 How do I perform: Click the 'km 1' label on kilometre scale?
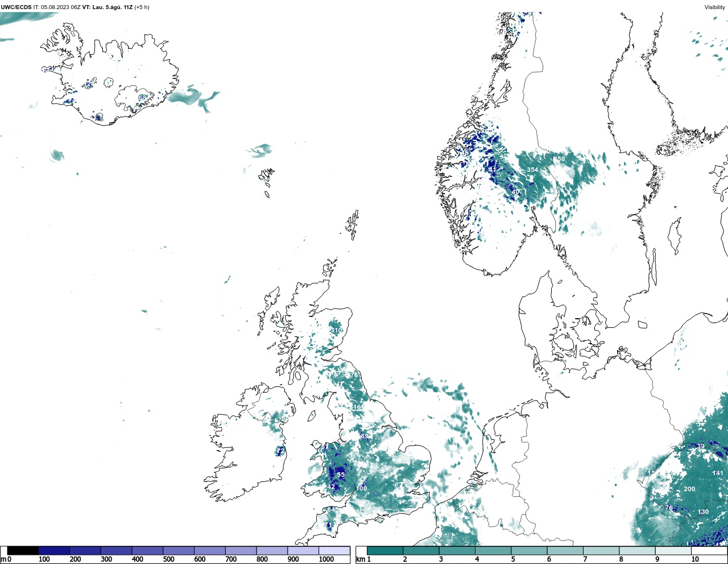pos(364,559)
